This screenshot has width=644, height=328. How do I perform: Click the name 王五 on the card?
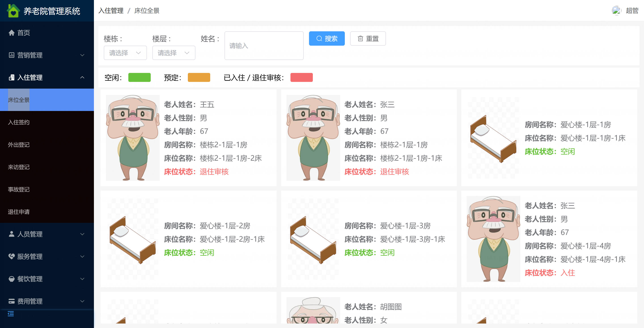pos(207,104)
